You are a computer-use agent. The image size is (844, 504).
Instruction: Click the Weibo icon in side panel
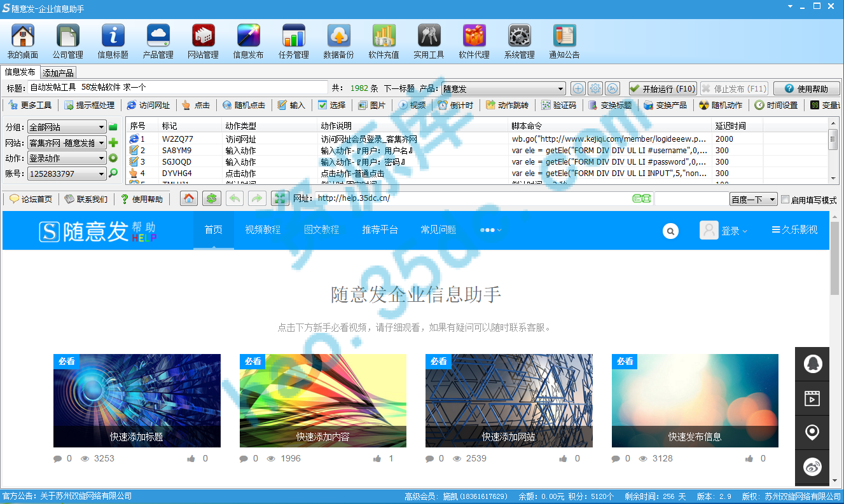pos(813,467)
